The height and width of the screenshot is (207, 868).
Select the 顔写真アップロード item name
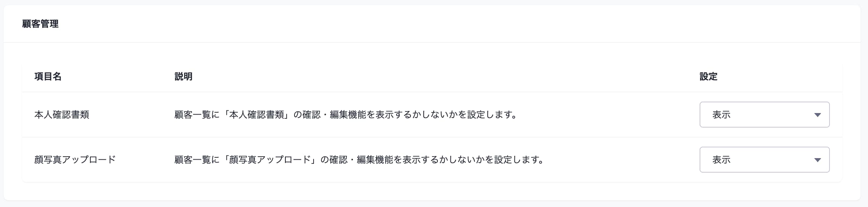75,160
